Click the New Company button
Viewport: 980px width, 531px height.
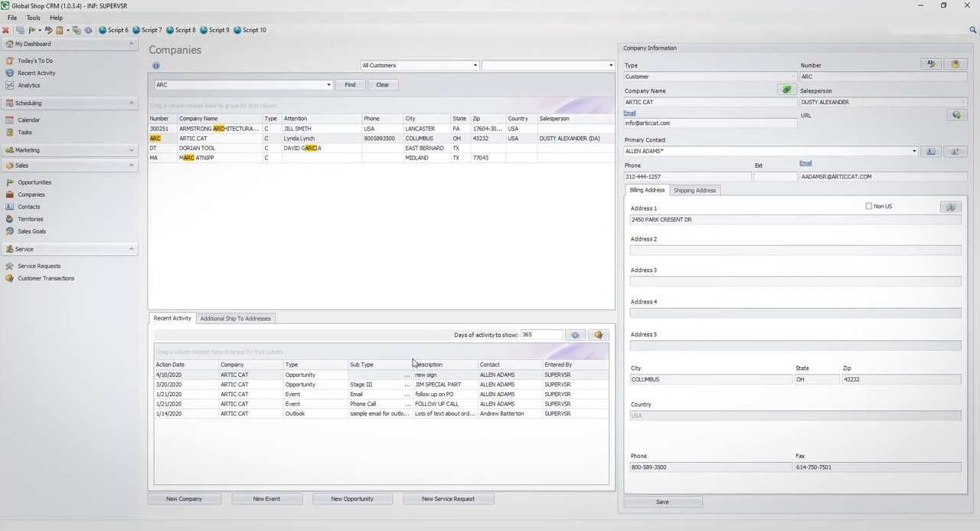[184, 499]
